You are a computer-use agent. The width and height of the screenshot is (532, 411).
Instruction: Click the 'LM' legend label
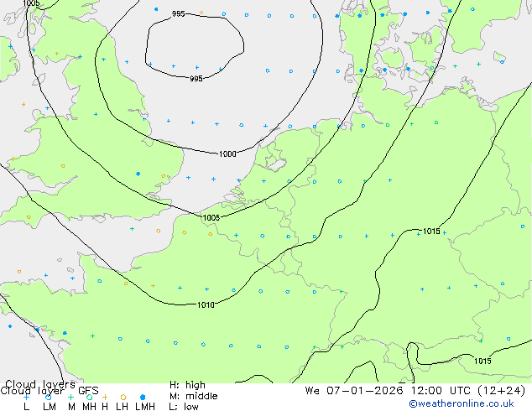pos(50,406)
